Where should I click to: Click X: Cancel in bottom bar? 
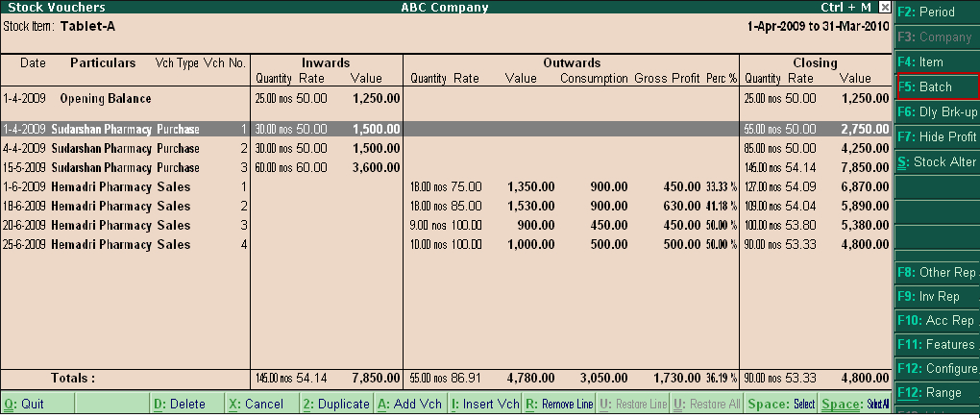point(262,404)
